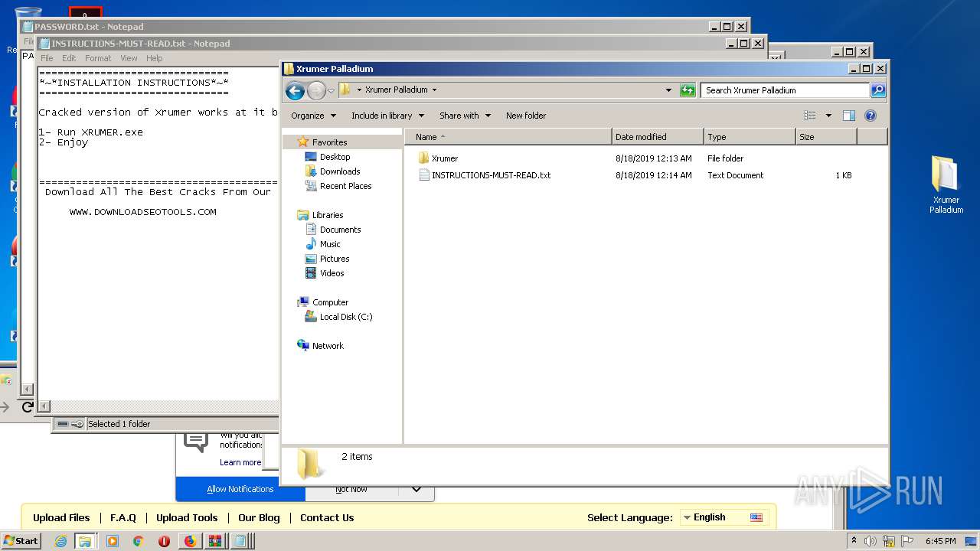Screen dimensions: 980x551
Task: Open Windows Media Player from the taskbar
Action: (113, 541)
